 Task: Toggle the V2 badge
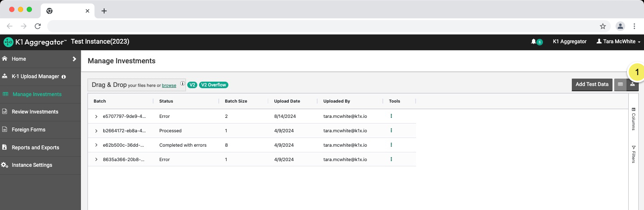click(192, 85)
